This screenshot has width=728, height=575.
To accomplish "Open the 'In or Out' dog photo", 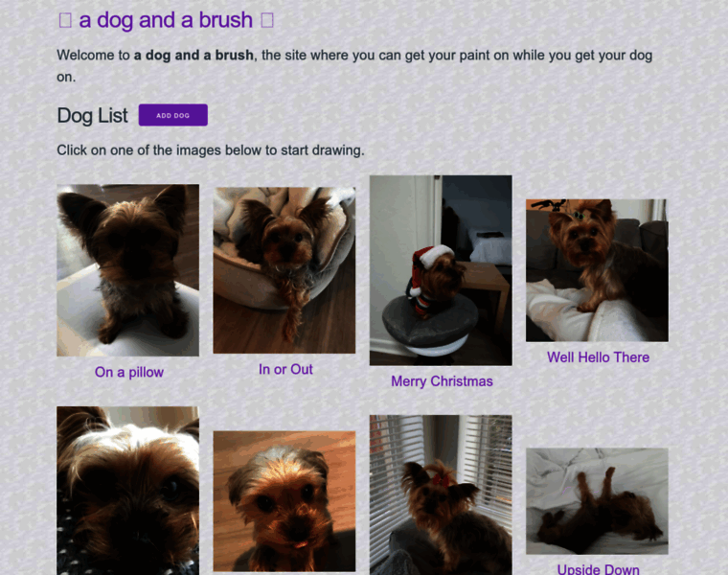I will (x=284, y=270).
